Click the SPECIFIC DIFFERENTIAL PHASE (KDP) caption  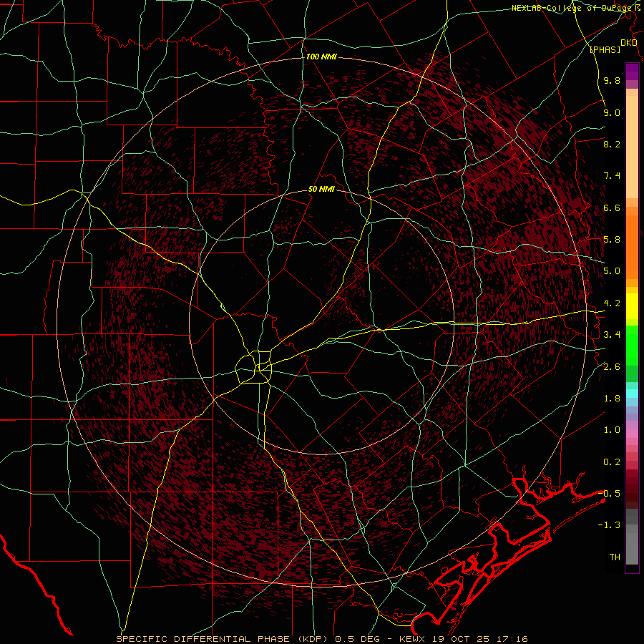point(223,639)
